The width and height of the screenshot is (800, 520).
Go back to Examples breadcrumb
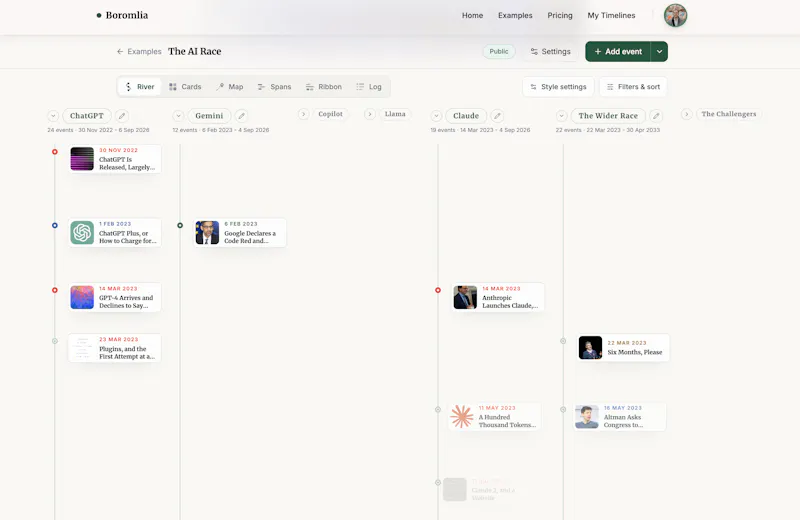pyautogui.click(x=139, y=52)
